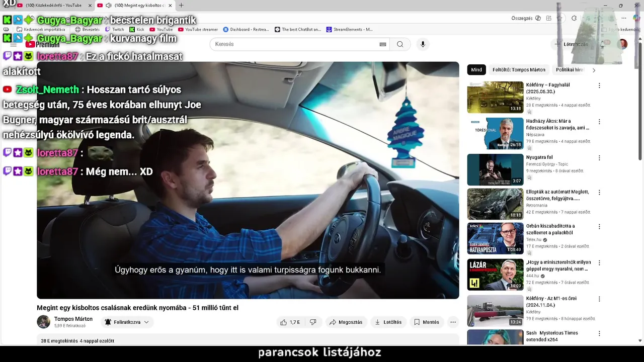644x362 pixels.
Task: Switch to the KözlekedésInfó YouTube browser tab
Action: click(x=53, y=6)
